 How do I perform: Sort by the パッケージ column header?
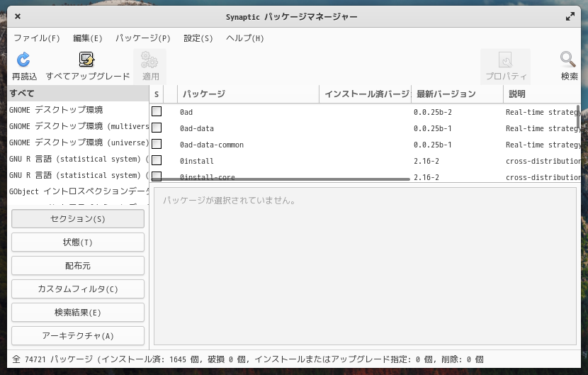[x=248, y=94]
